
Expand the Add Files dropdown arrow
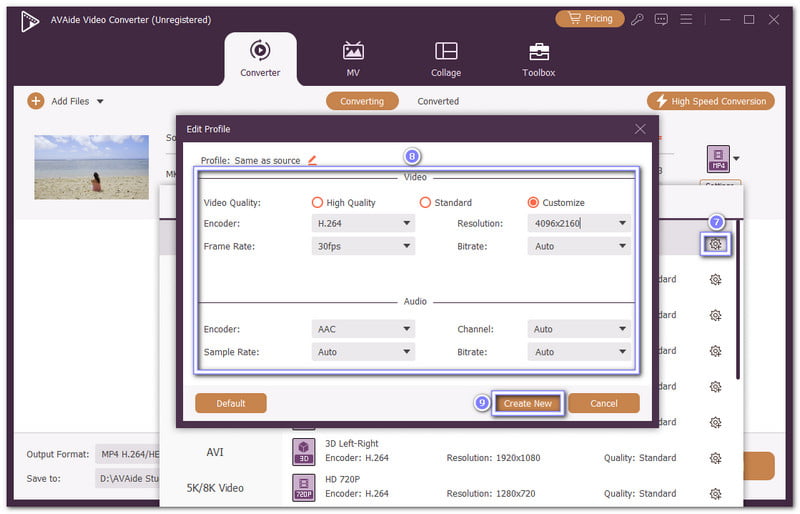pos(100,102)
